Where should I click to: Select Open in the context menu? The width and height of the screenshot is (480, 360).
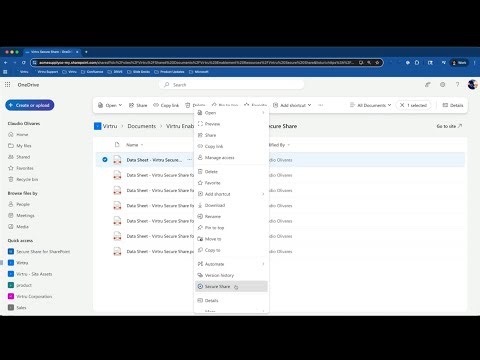231,113
